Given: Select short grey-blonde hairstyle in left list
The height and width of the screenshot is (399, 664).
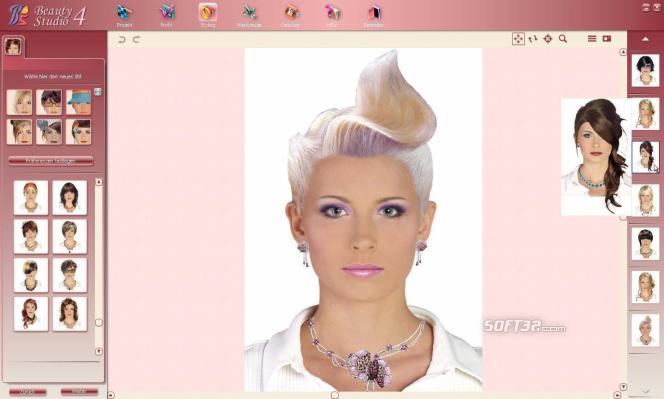Looking at the screenshot, I should pos(69,236).
